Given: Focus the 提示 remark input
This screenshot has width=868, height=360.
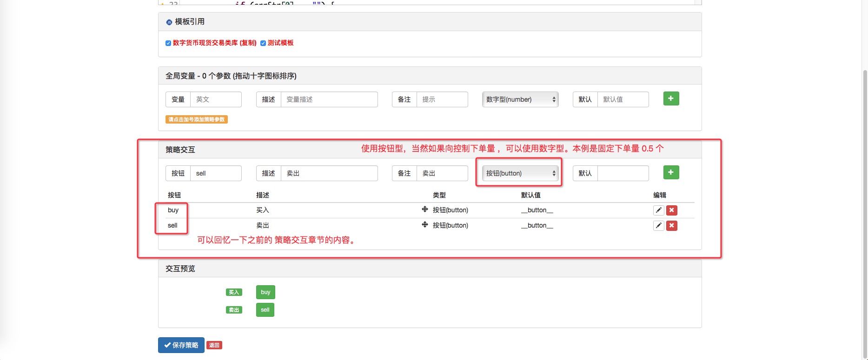Looking at the screenshot, I should click(442, 99).
